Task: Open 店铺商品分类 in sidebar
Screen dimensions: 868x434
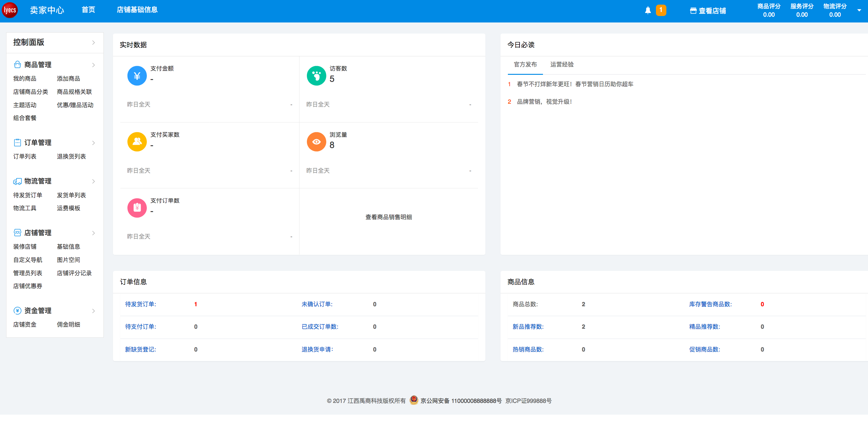Action: (31, 92)
